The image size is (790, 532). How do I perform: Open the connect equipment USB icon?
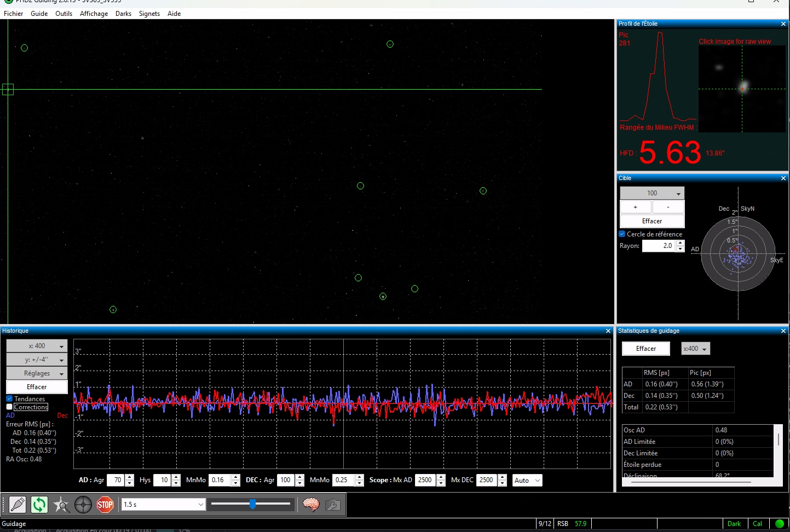click(18, 505)
